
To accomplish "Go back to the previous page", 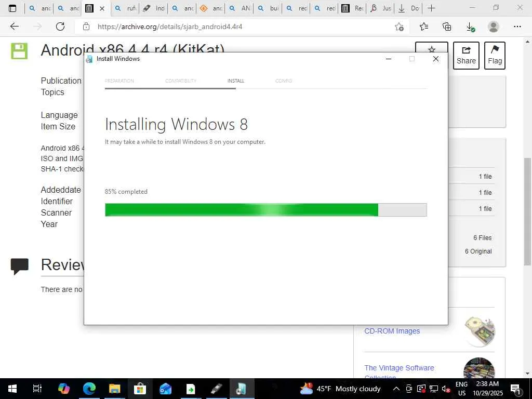I will click(x=14, y=26).
